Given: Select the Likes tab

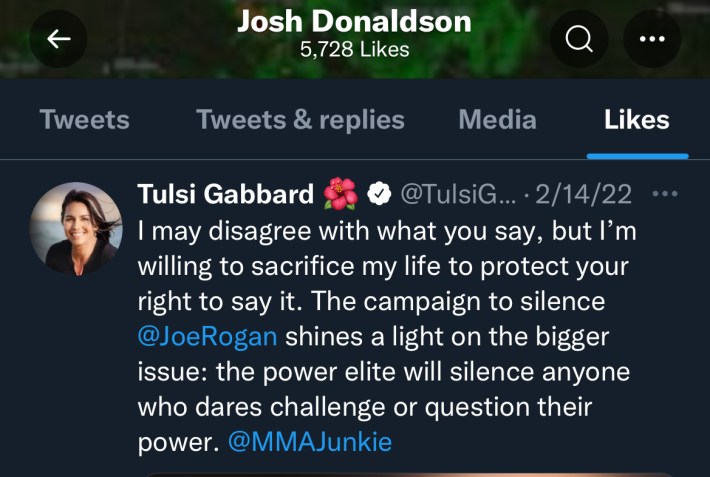Looking at the screenshot, I should (637, 120).
